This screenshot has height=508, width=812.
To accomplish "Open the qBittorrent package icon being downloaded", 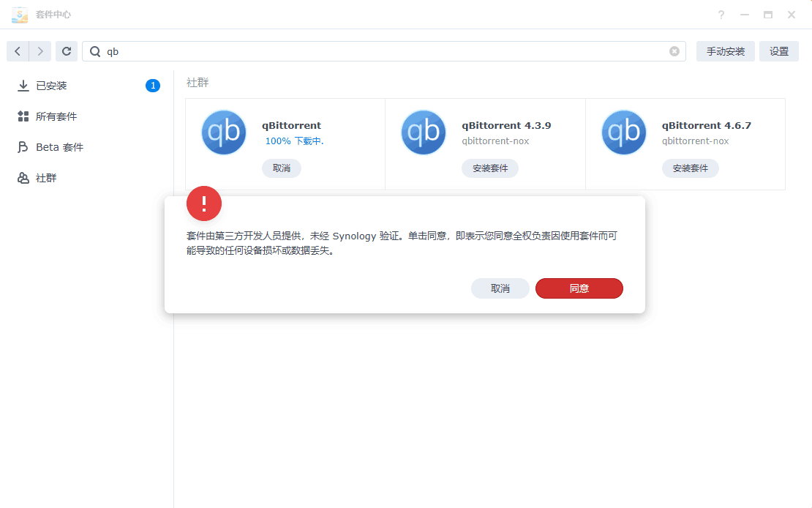I will pyautogui.click(x=224, y=132).
